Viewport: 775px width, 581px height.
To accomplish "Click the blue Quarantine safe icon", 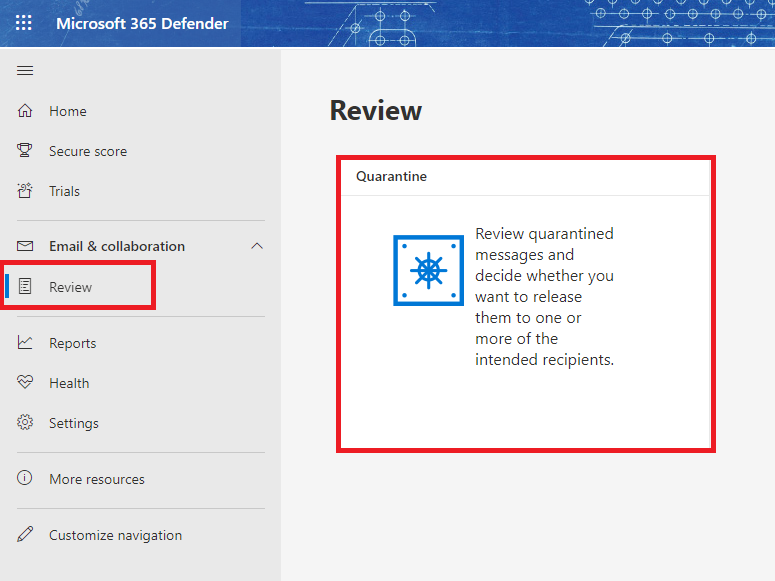I will [x=428, y=270].
